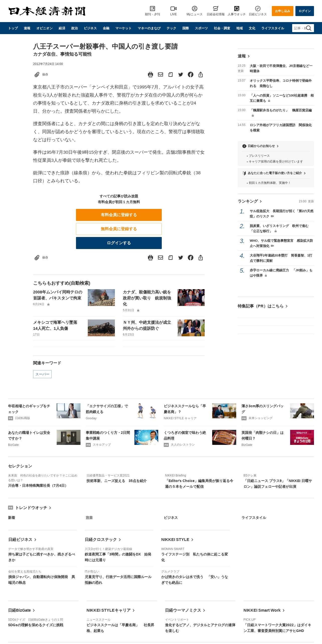The width and height of the screenshot is (322, 644).
Task: Open the 朝刊・夕刊 paper icon
Action: 152,9
